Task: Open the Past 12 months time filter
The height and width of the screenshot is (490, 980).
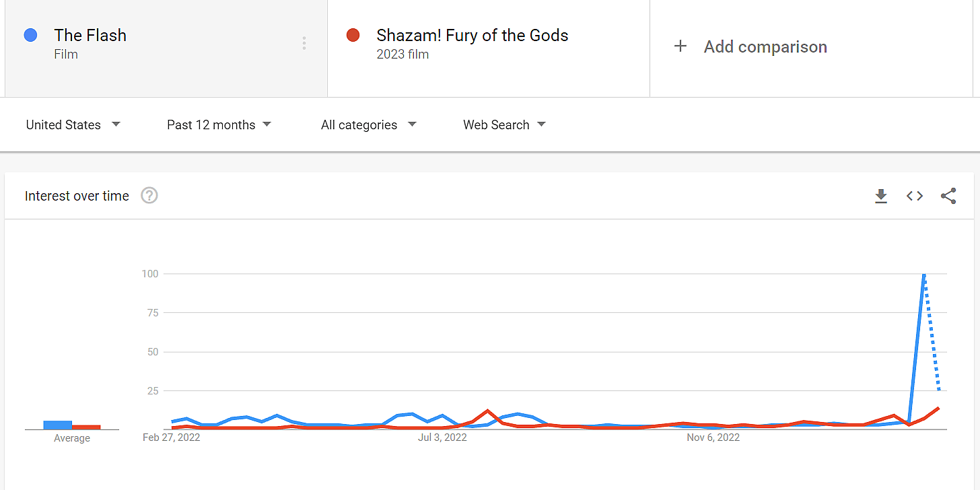Action: [219, 125]
